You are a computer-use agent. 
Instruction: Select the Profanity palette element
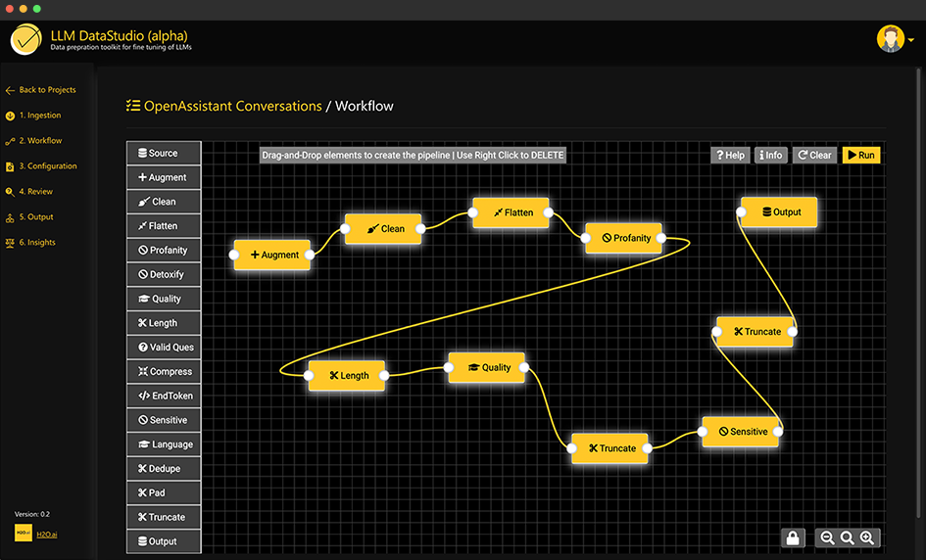[x=164, y=251]
